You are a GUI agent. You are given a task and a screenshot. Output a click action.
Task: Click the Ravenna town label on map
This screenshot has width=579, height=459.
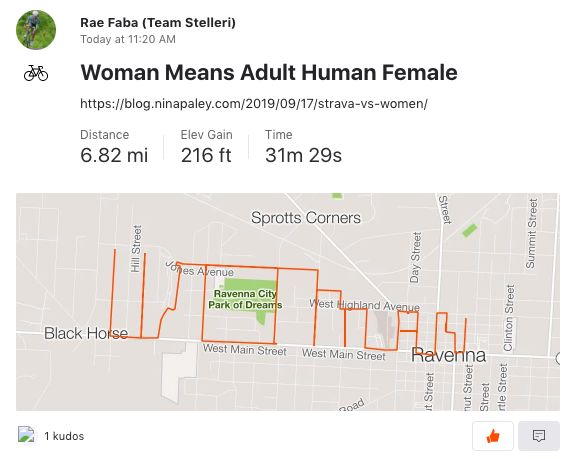tap(448, 355)
